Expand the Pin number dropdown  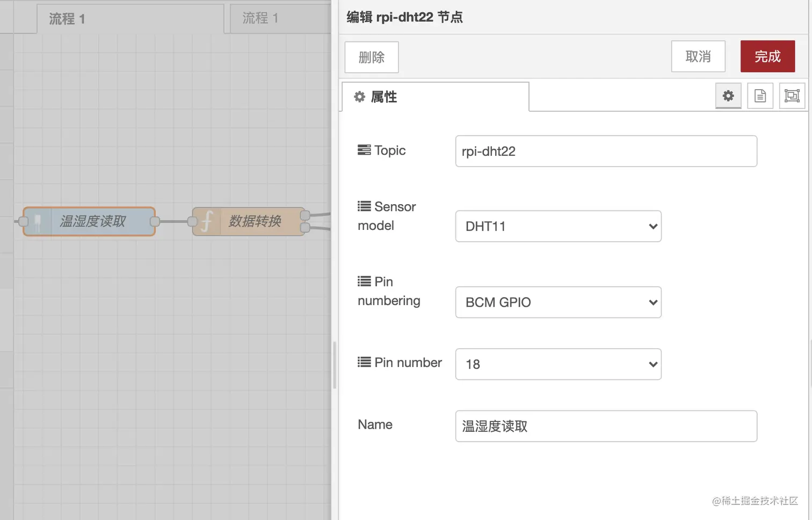click(x=558, y=364)
